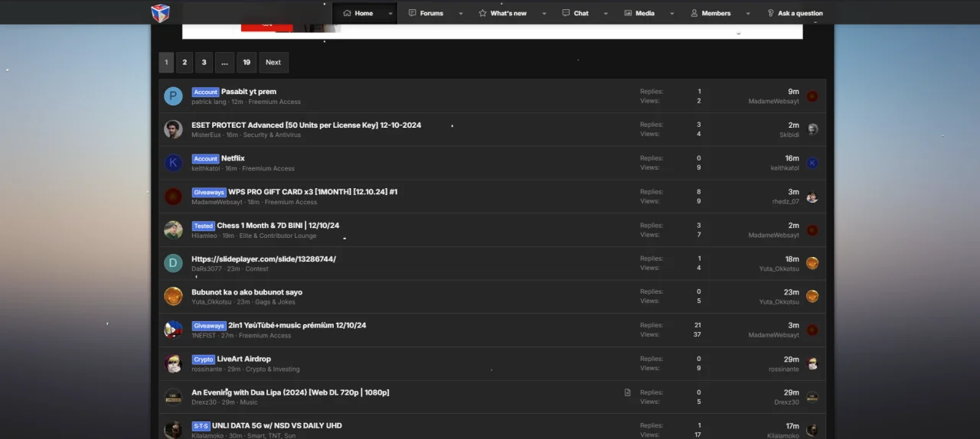The height and width of the screenshot is (439, 980).
Task: Click rossinante's avatar beside LiveArt Airdrop
Action: [174, 363]
